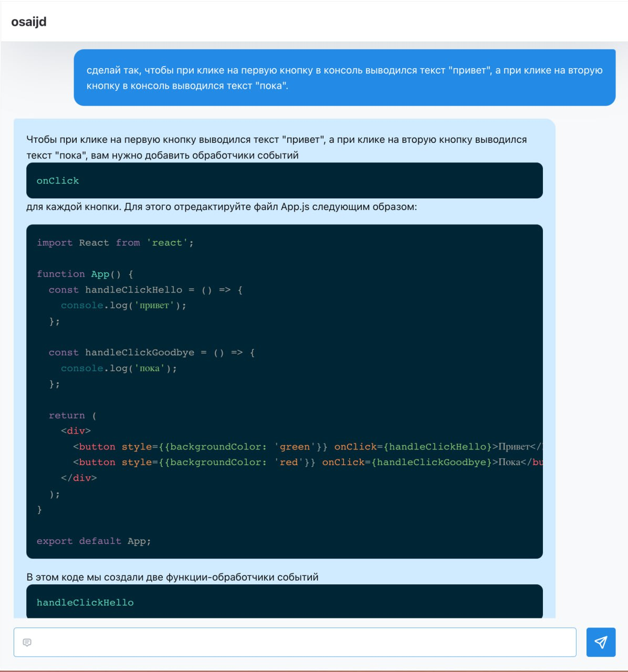Click the const handleClickHello definition line
This screenshot has height=672, width=628.
point(145,290)
